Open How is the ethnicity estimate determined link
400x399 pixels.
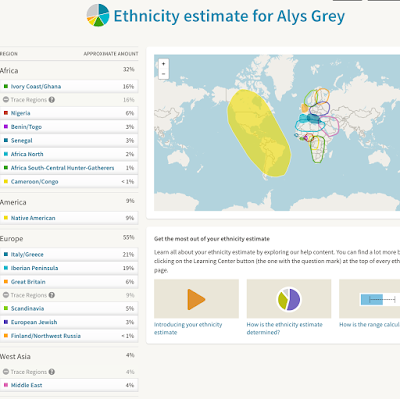click(x=285, y=328)
